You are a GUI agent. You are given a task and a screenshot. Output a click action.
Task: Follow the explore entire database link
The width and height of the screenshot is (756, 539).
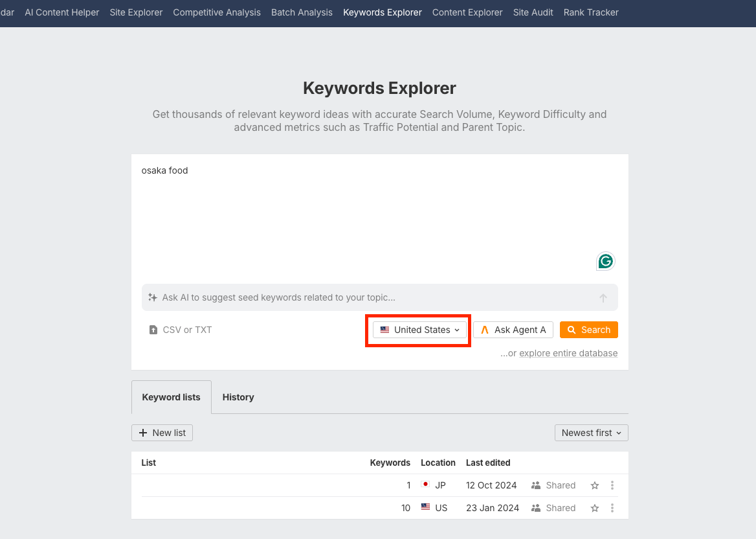pos(568,353)
